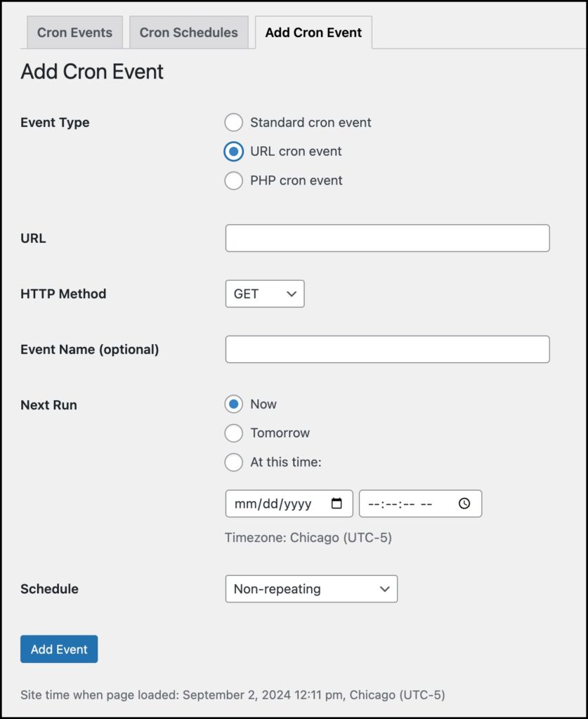Image resolution: width=588 pixels, height=719 pixels.
Task: Confirm URL cron event is selected
Action: click(x=233, y=151)
